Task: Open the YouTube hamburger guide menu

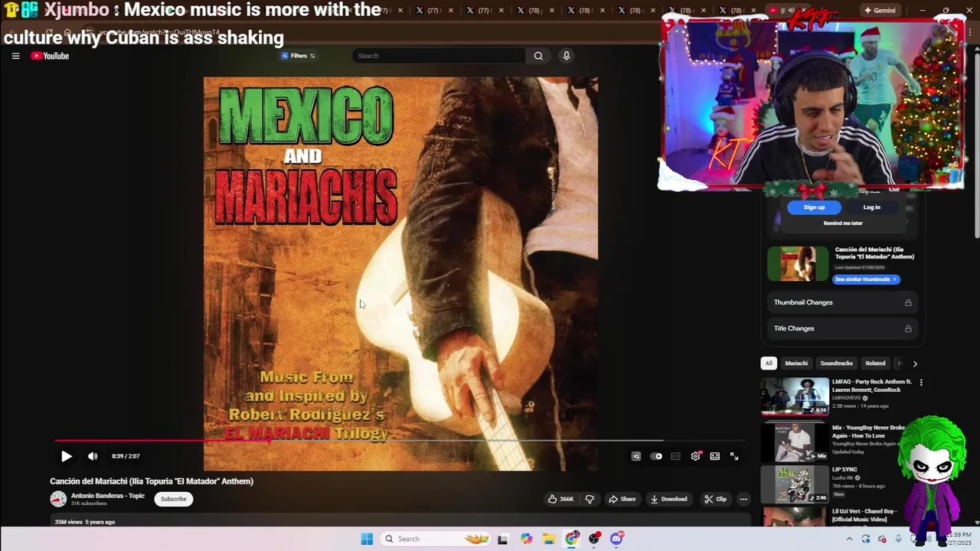Action: (x=15, y=56)
